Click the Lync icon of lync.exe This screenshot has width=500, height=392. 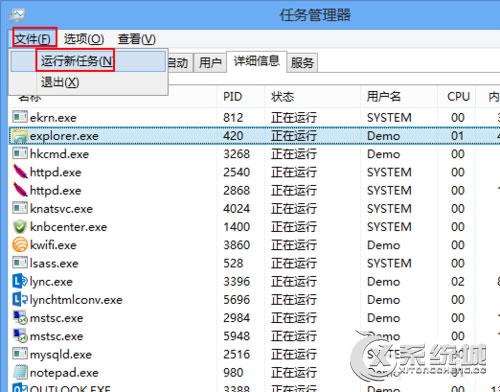(x=20, y=281)
